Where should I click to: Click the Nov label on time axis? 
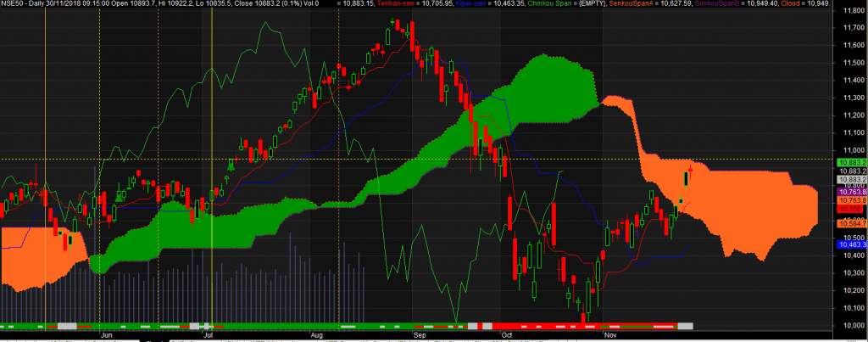click(x=609, y=335)
